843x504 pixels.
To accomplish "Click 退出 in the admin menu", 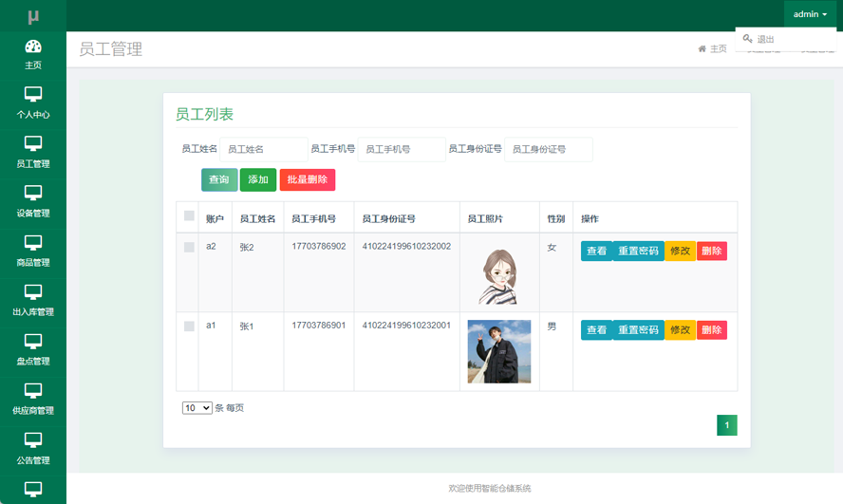I will tap(765, 40).
